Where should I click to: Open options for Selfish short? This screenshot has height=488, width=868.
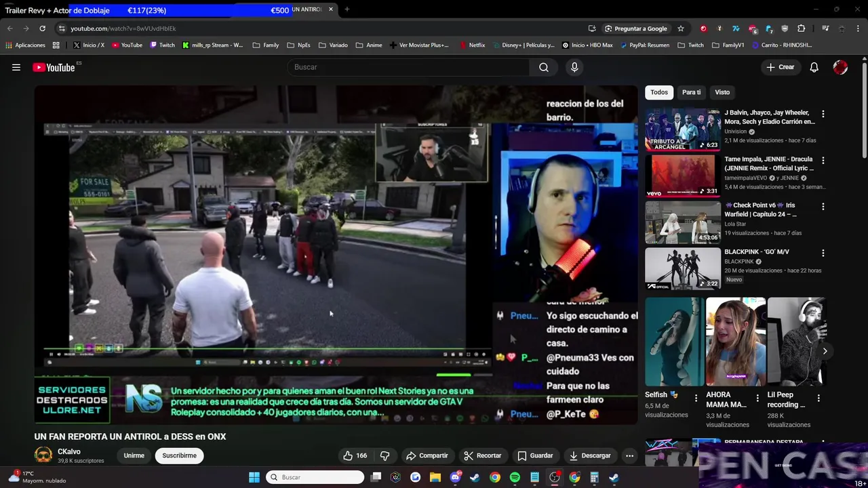coord(696,398)
